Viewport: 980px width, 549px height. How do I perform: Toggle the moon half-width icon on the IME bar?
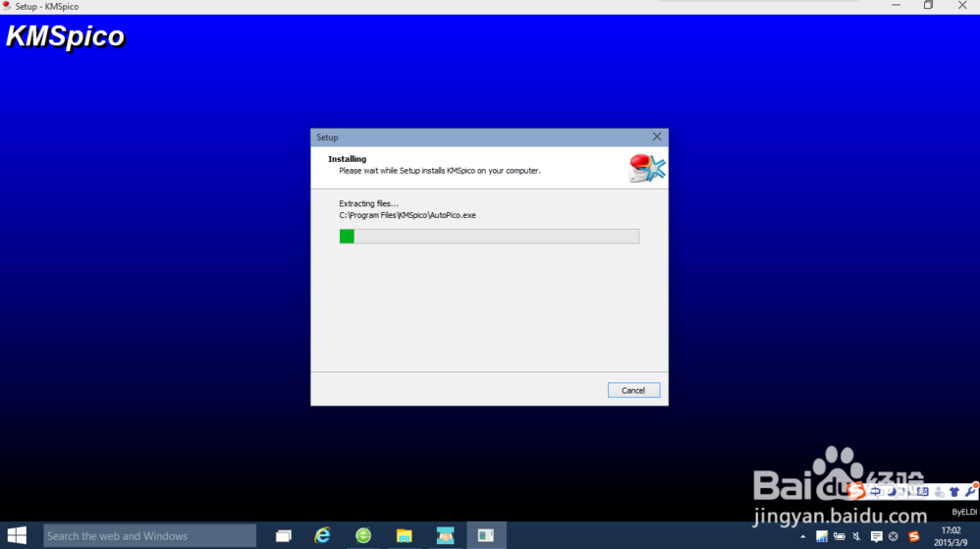click(x=893, y=492)
